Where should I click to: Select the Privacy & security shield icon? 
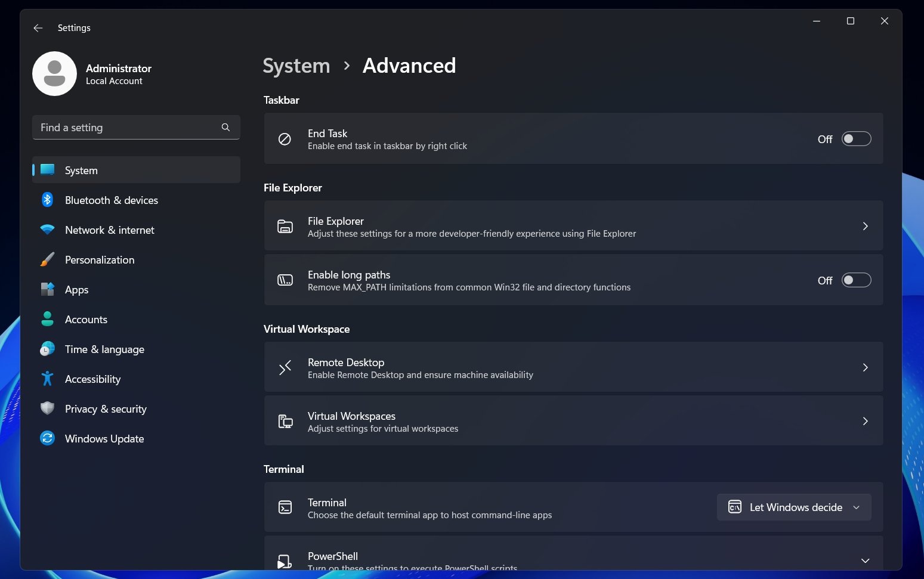[48, 408]
